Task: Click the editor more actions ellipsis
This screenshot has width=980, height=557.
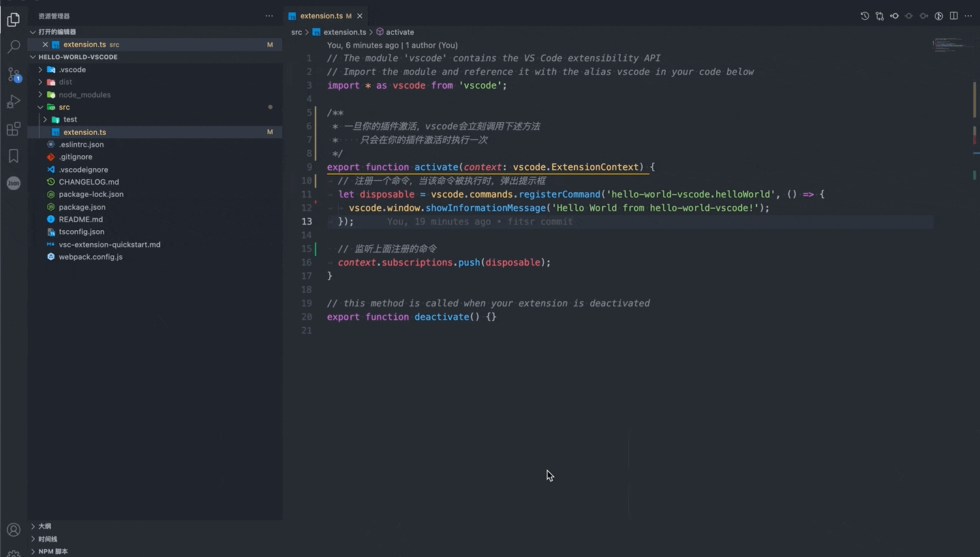Action: pyautogui.click(x=968, y=16)
